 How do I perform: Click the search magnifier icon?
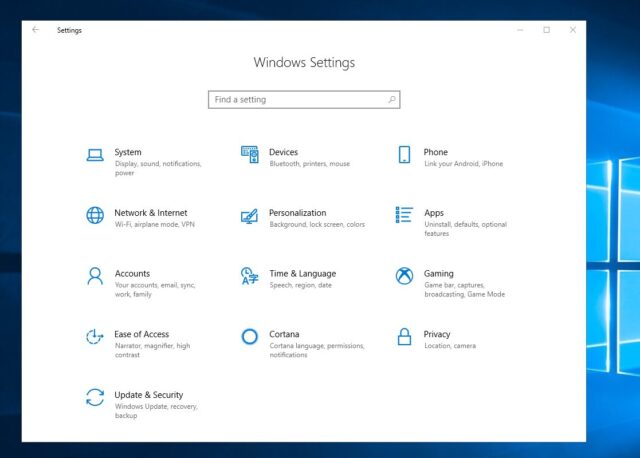point(392,99)
